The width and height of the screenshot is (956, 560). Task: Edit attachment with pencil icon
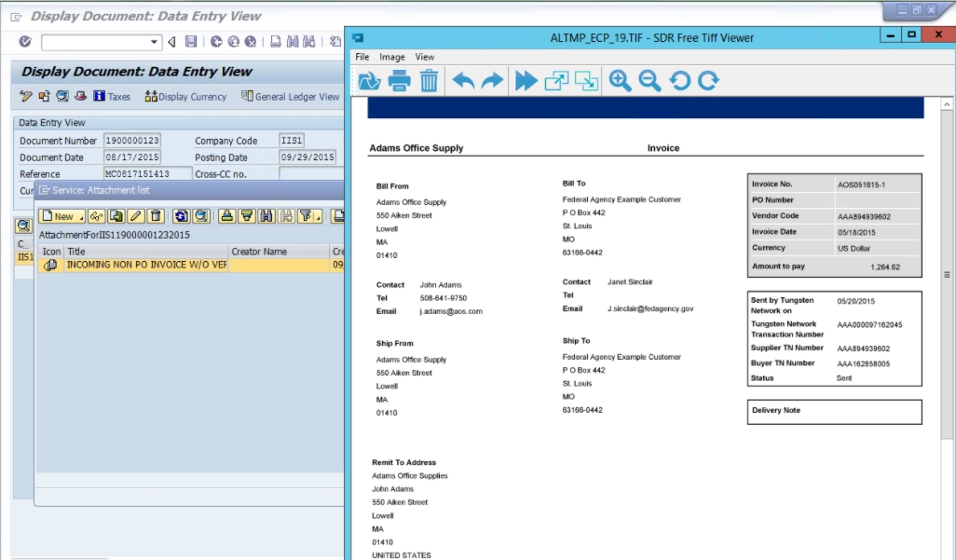[x=135, y=216]
